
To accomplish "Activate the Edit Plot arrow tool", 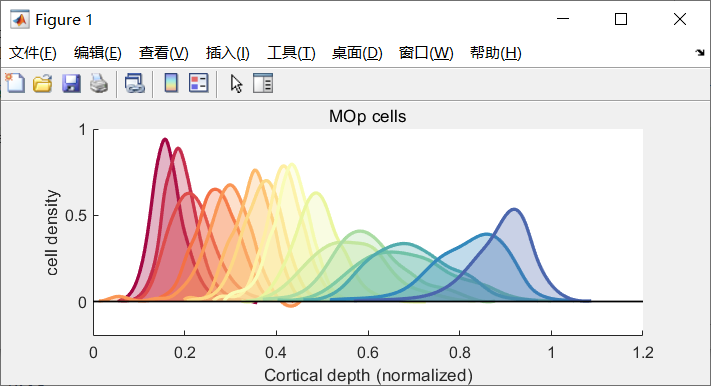I will click(236, 84).
